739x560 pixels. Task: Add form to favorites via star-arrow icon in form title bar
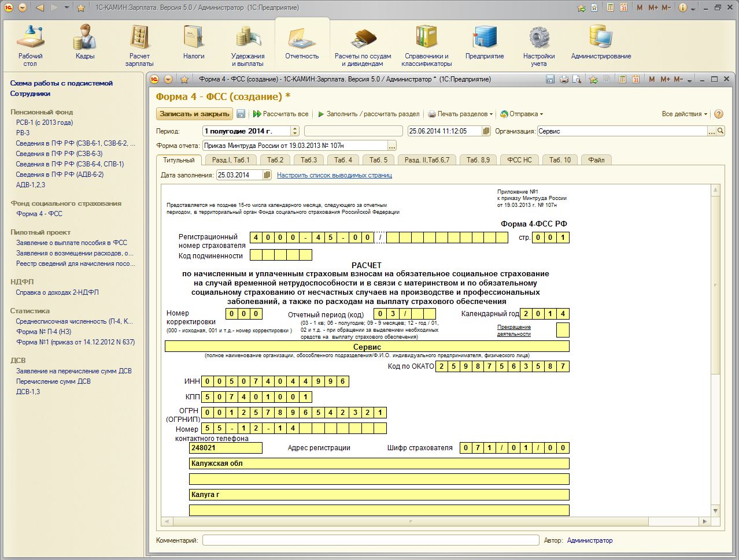coord(593,79)
